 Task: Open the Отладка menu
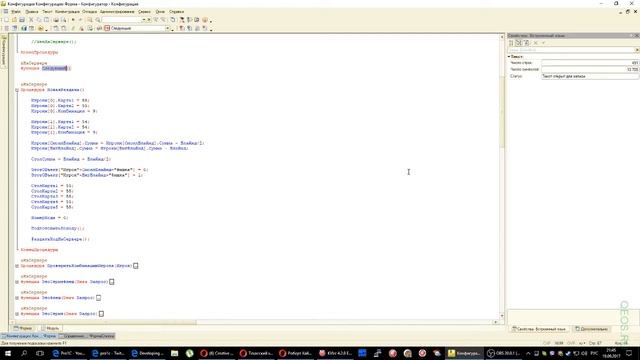(90, 12)
